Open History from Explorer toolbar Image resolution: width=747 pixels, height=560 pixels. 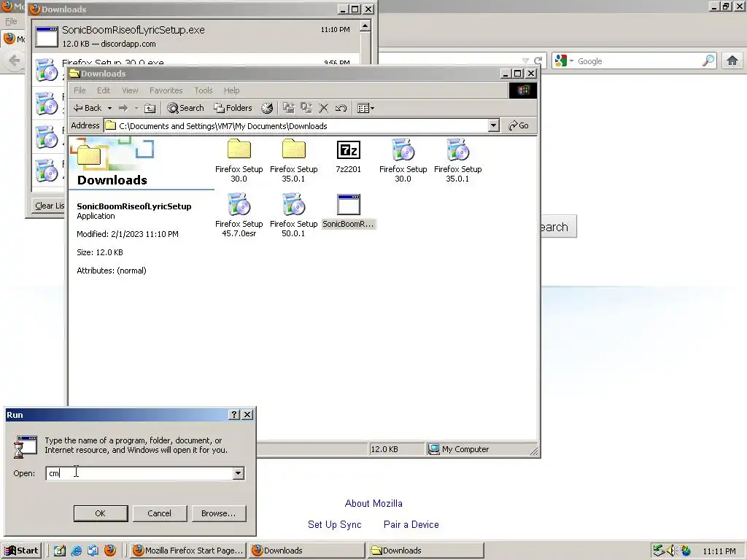(x=267, y=108)
